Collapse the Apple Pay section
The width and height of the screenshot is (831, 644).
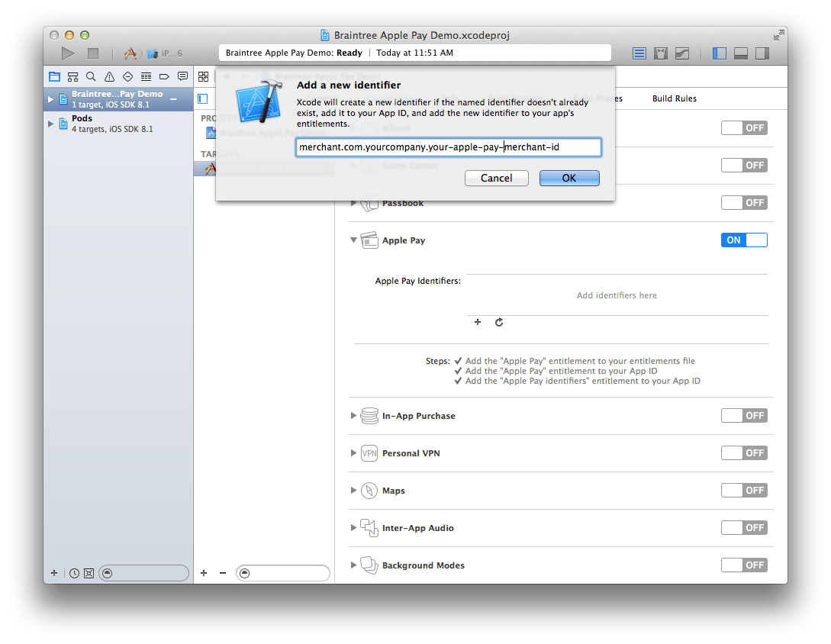(x=353, y=240)
